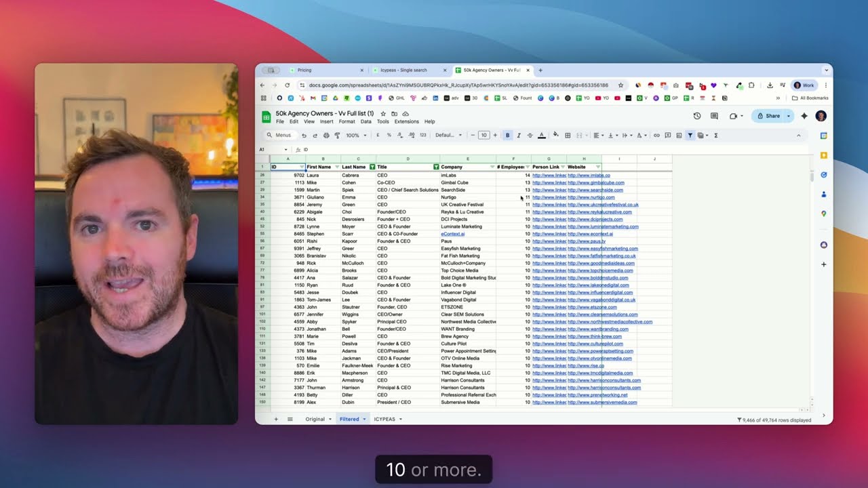Star the spreadsheet document

point(383,114)
